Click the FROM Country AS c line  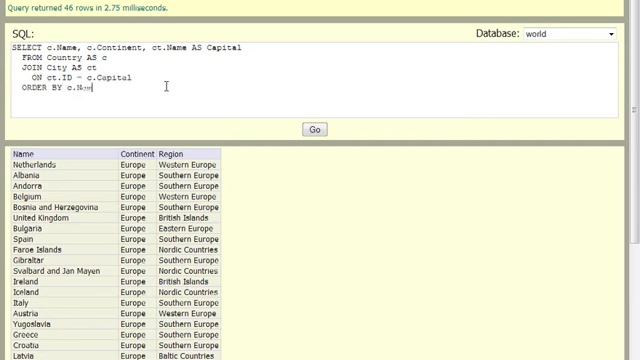64,58
